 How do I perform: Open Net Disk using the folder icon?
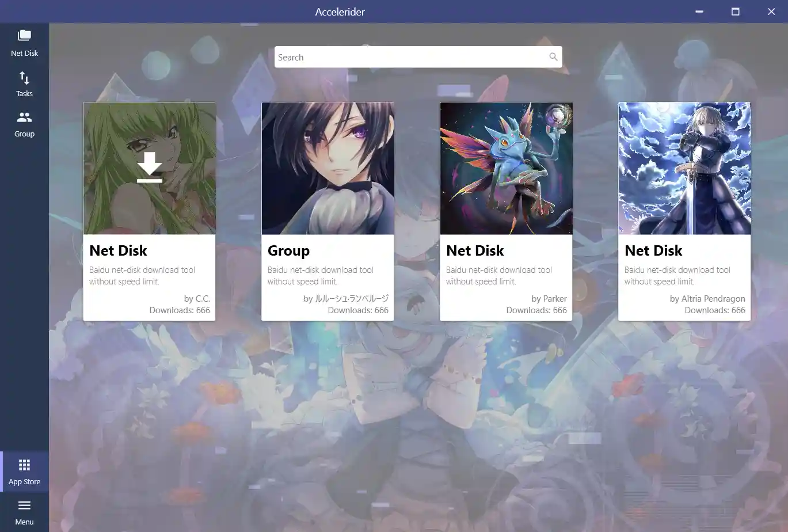point(24,36)
